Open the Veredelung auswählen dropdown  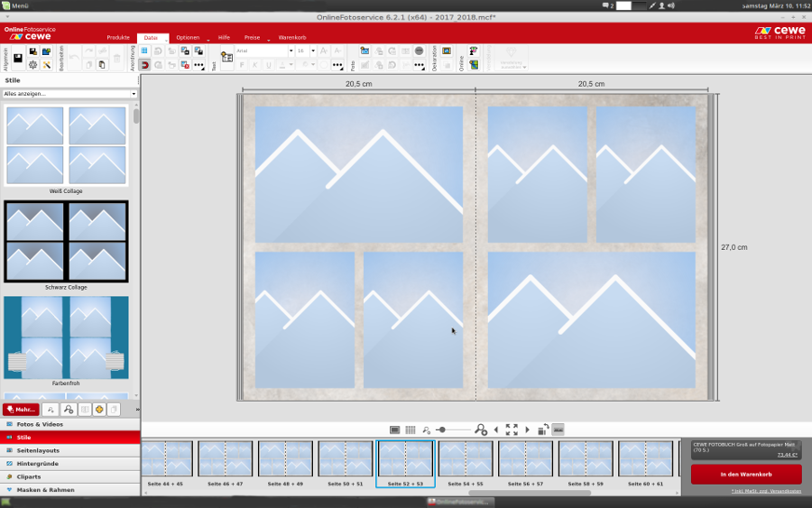[x=512, y=57]
